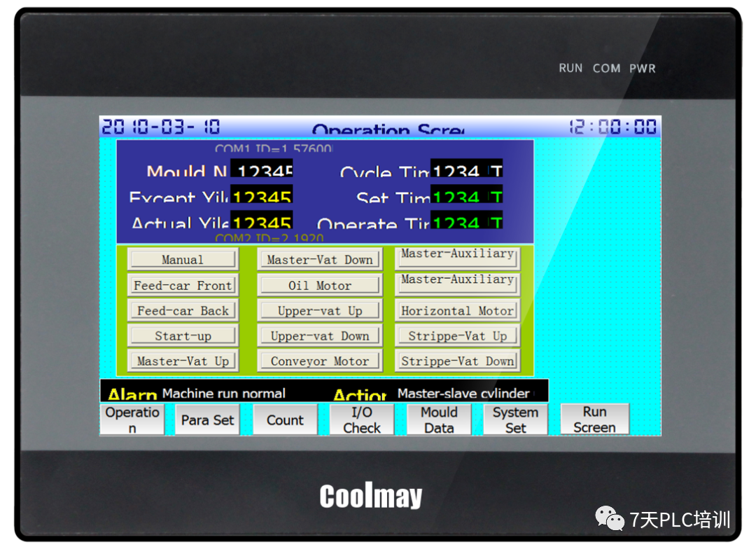The width and height of the screenshot is (756, 554).
Task: Select the Mould N number field
Action: point(261,168)
